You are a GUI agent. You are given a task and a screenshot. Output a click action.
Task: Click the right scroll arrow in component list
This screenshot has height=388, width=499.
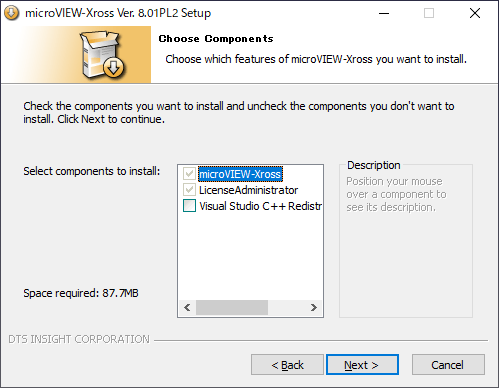pos(314,307)
